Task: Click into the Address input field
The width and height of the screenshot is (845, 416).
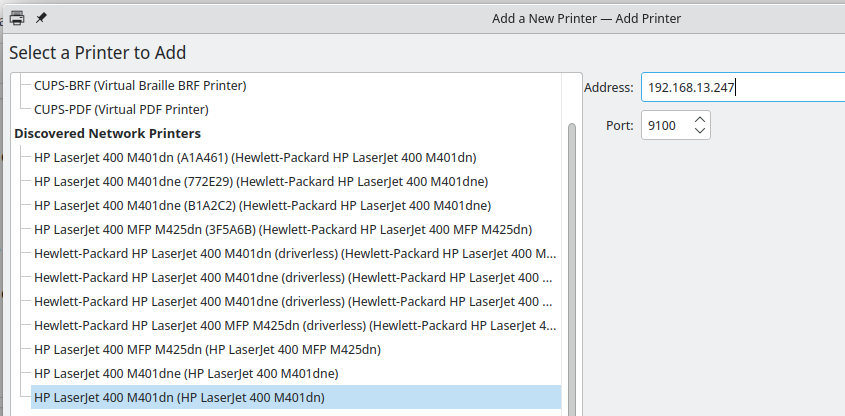Action: pyautogui.click(x=740, y=87)
